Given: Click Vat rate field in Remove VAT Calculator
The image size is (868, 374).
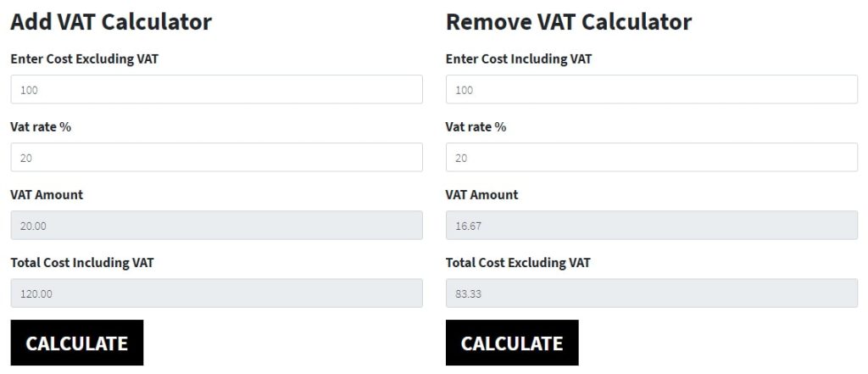Looking at the screenshot, I should pos(651,158).
